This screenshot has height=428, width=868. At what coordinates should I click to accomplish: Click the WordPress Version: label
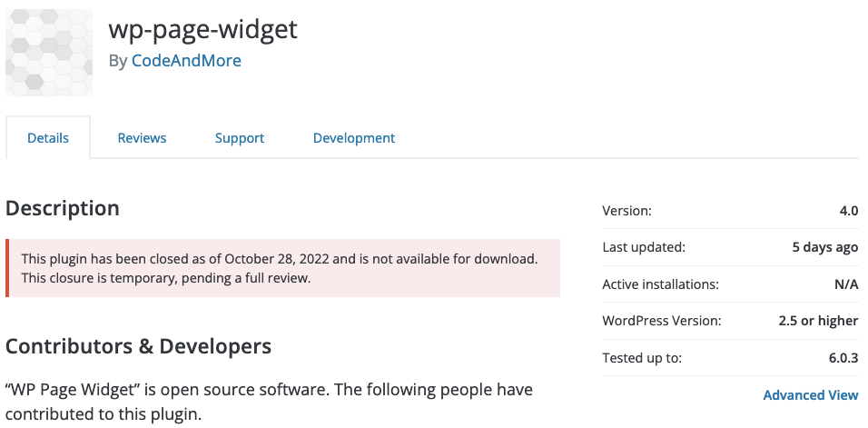pos(662,321)
